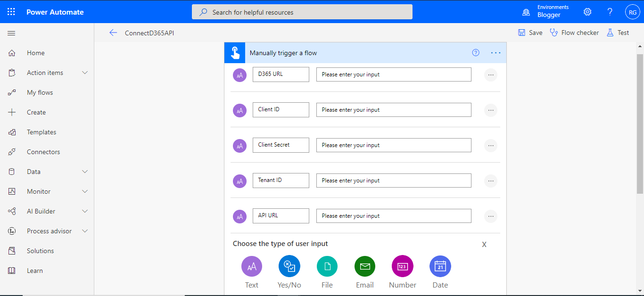The height and width of the screenshot is (296, 644).
Task: Open the Tenant ID field options menu
Action: point(490,181)
